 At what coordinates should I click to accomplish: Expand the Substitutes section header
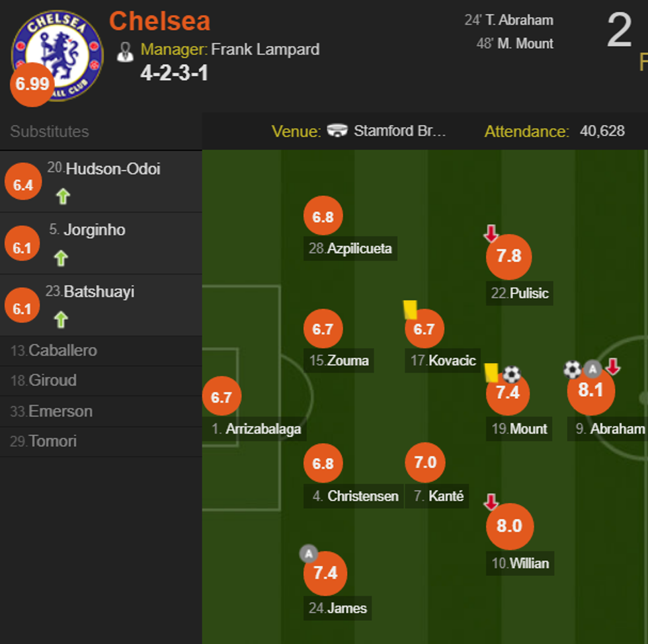[x=49, y=132]
